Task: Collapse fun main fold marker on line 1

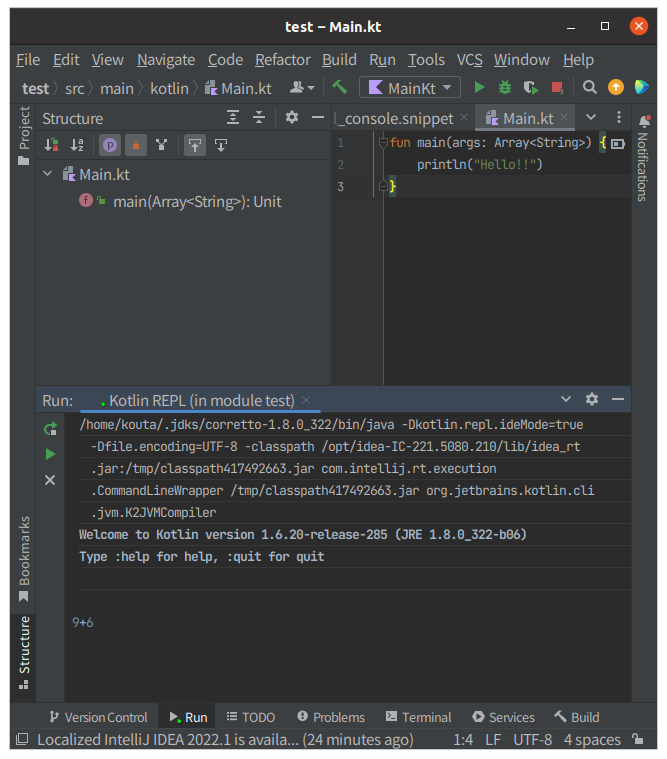Action: pos(383,143)
